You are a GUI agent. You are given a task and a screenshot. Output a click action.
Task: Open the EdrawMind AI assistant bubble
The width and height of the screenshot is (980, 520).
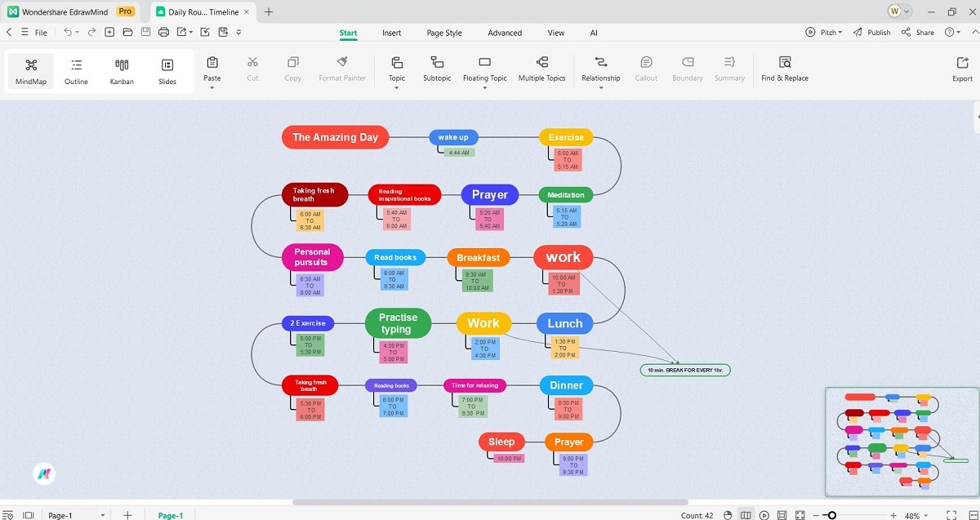pos(44,473)
